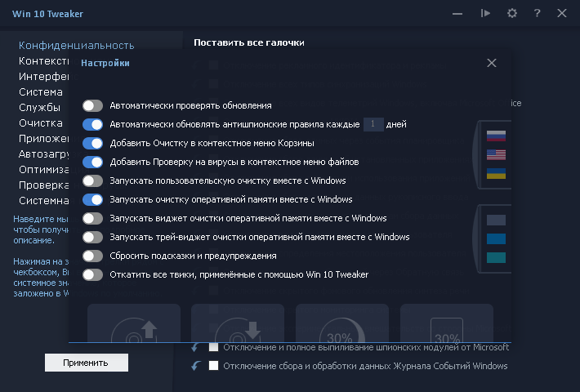The image size is (580, 392).
Task: Close the Настройки settings panel
Action: point(492,63)
